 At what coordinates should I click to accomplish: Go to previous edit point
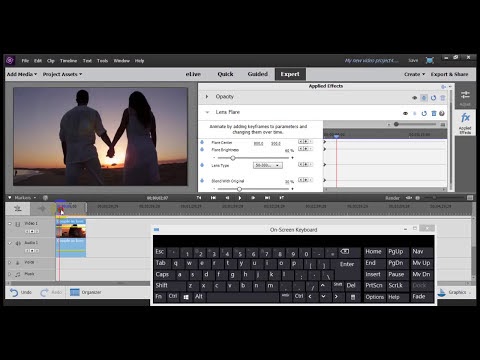click(213, 198)
